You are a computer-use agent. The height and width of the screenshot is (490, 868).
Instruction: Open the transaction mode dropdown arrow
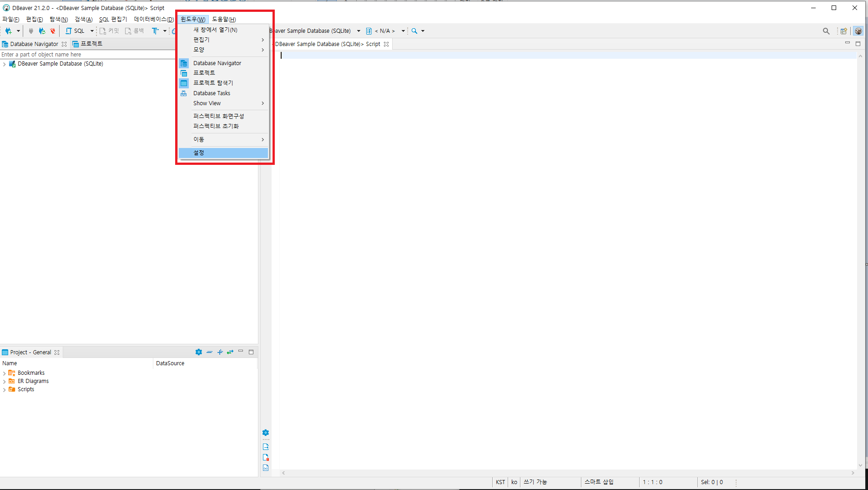pos(165,31)
